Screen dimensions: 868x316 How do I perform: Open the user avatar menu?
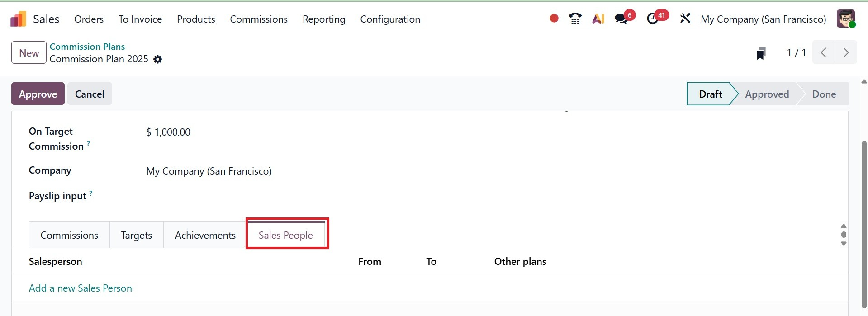pyautogui.click(x=845, y=19)
